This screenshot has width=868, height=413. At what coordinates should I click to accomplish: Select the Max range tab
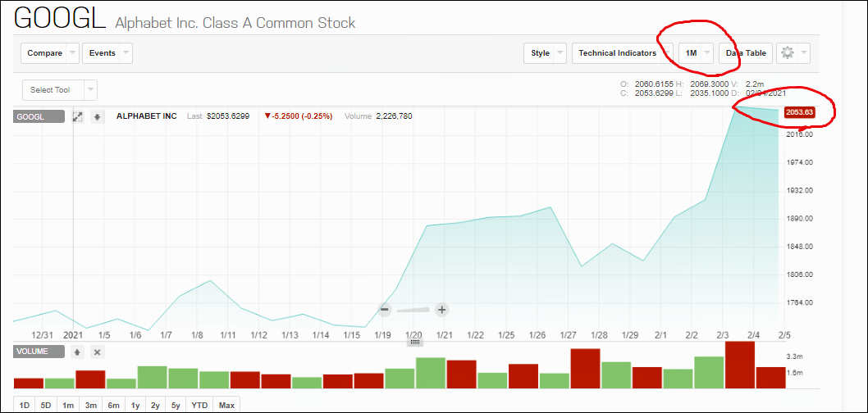226,406
